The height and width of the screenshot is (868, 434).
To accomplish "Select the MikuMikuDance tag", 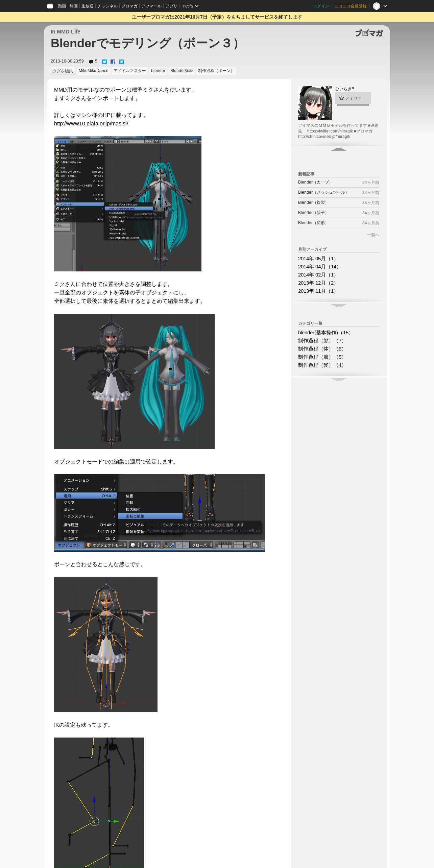I will coord(94,71).
